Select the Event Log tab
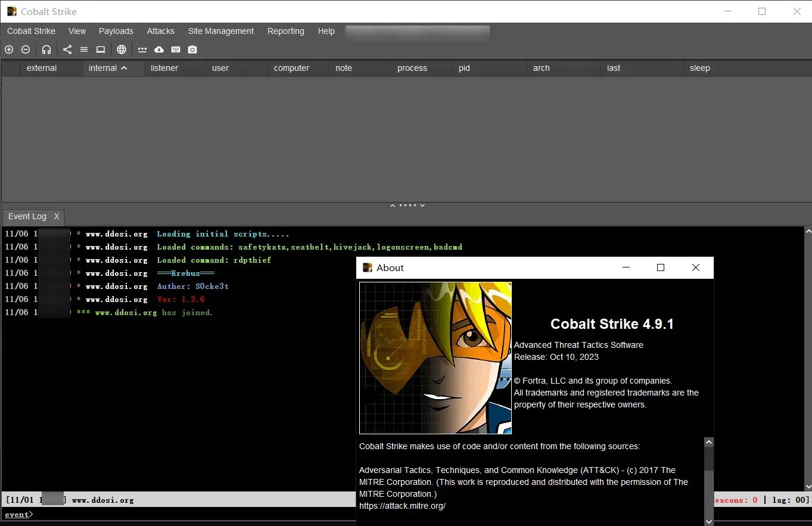Image resolution: width=812 pixels, height=526 pixels. coord(27,216)
